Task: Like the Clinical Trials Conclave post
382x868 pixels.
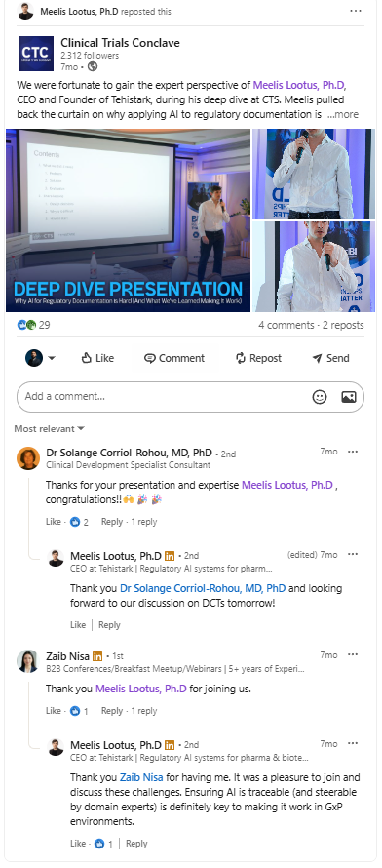Action: (97, 358)
